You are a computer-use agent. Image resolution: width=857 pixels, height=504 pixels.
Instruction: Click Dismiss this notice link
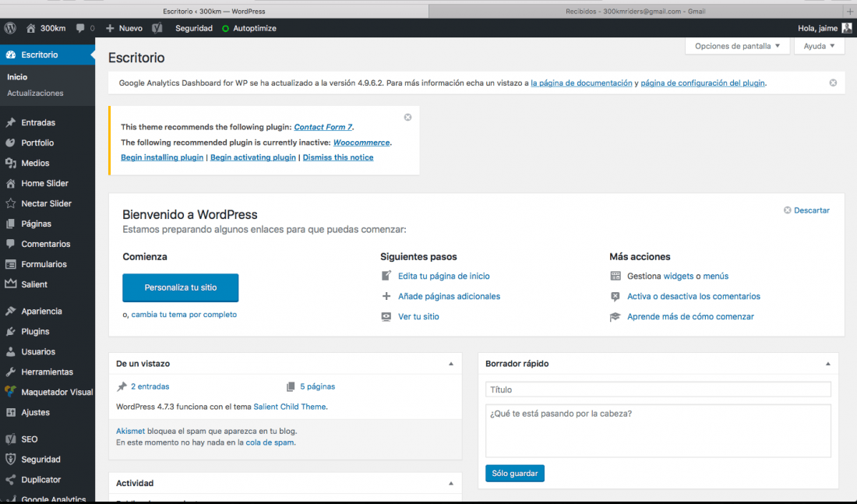click(x=338, y=157)
